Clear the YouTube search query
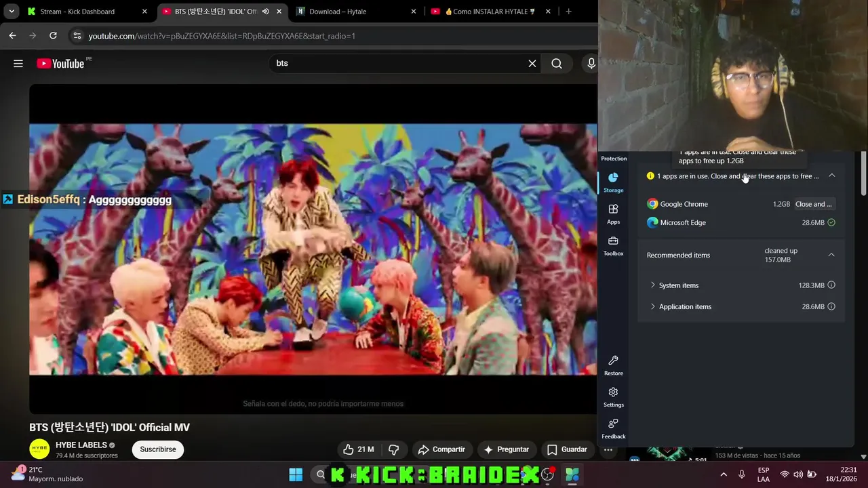This screenshot has width=868, height=488. pyautogui.click(x=532, y=64)
